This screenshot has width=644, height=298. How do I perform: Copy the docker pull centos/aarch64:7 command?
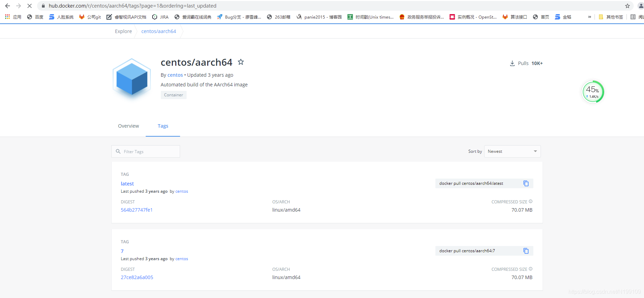coord(526,251)
